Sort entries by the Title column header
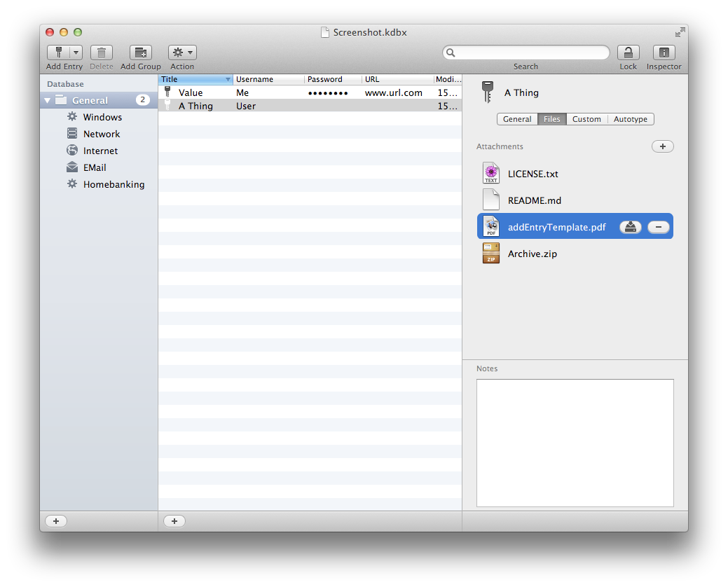Viewport: 728px width, 587px height. tap(193, 79)
